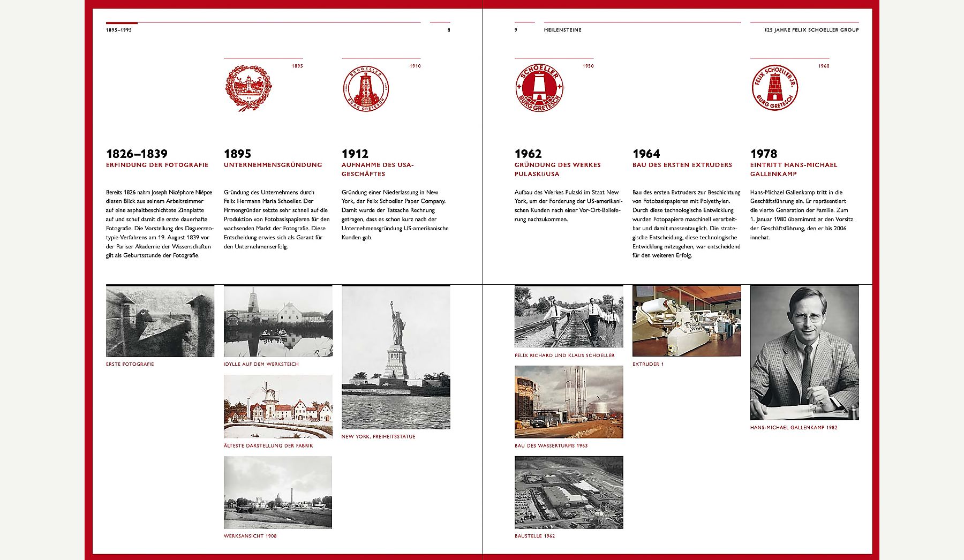Click the paragraph beginning Bau des ersten Extruders zur
The width and height of the screenshot is (964, 560).
tap(687, 224)
